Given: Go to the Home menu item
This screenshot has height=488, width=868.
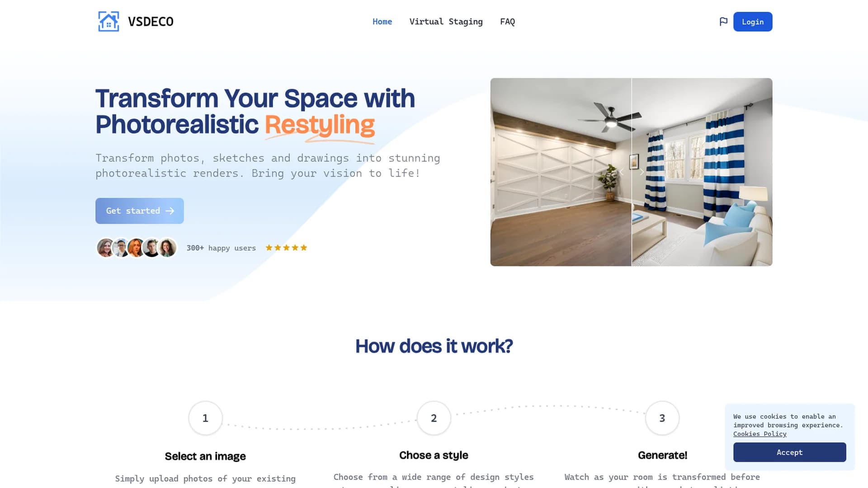Looking at the screenshot, I should (382, 22).
